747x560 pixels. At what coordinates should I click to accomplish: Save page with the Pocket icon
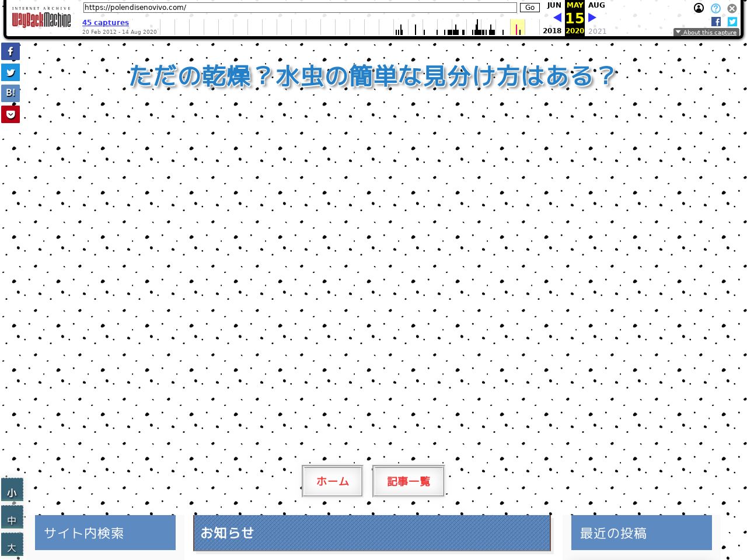click(x=11, y=114)
